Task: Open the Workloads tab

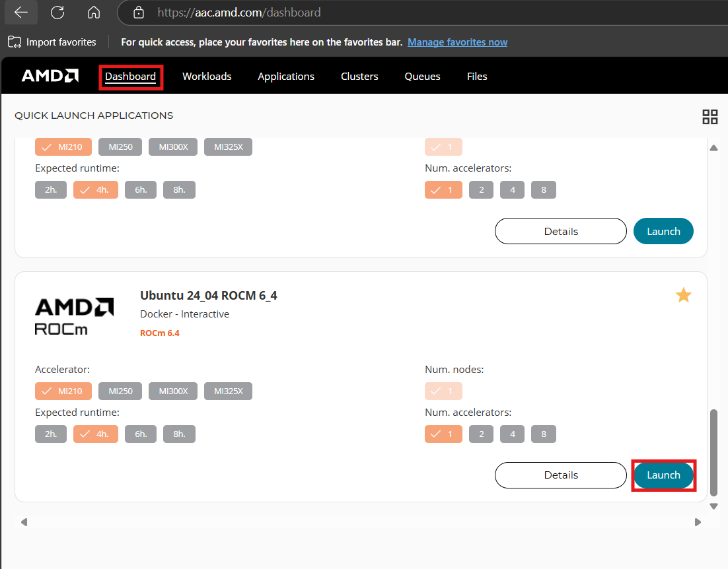Action: pos(207,77)
